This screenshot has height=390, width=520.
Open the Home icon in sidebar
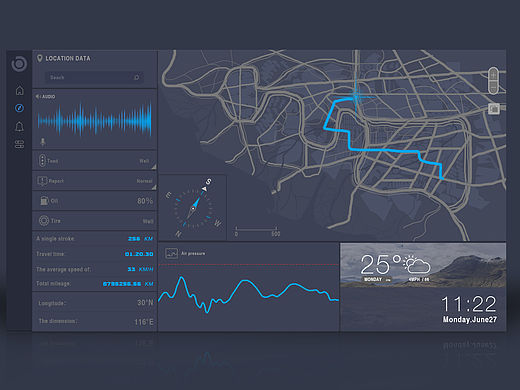click(20, 90)
